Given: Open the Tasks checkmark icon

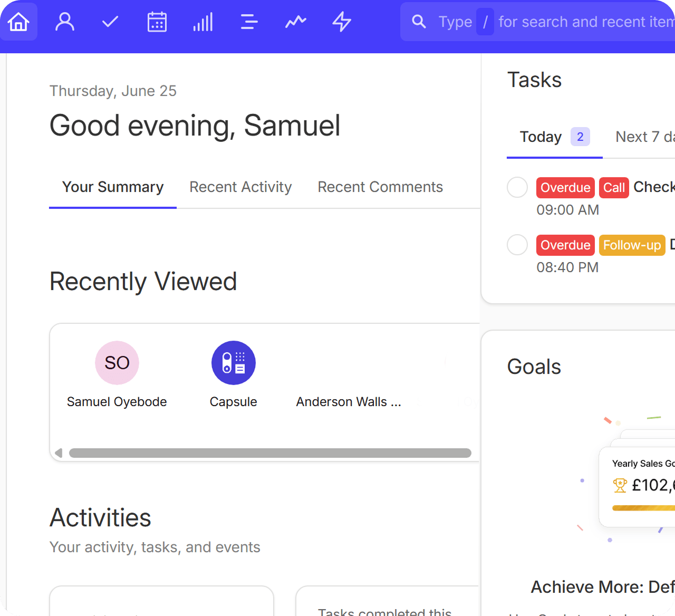Looking at the screenshot, I should coord(110,22).
